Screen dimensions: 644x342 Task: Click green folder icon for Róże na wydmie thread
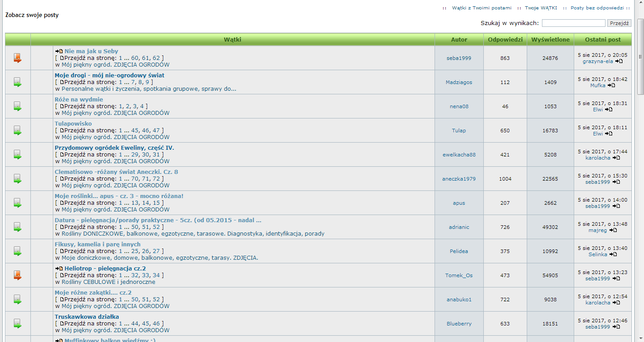(17, 106)
